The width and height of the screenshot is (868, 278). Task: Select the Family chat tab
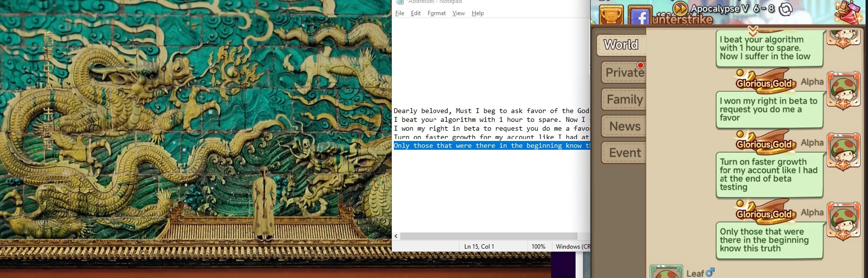[x=624, y=99]
